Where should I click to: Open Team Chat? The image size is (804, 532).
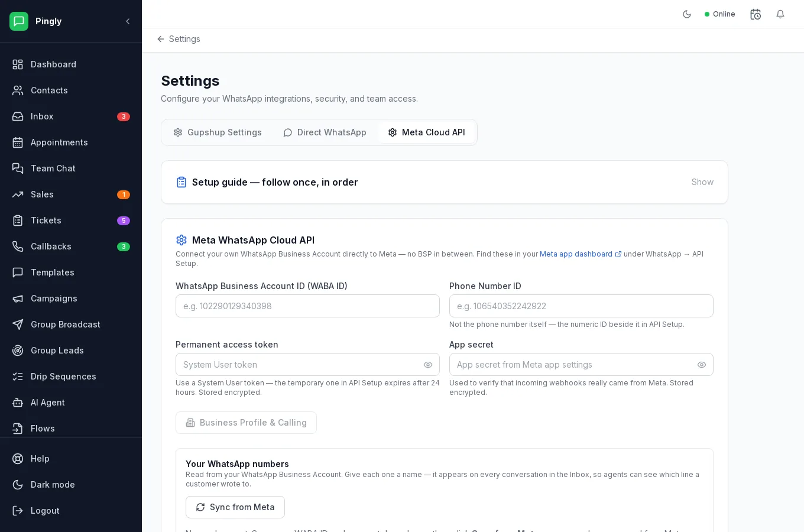(71, 168)
